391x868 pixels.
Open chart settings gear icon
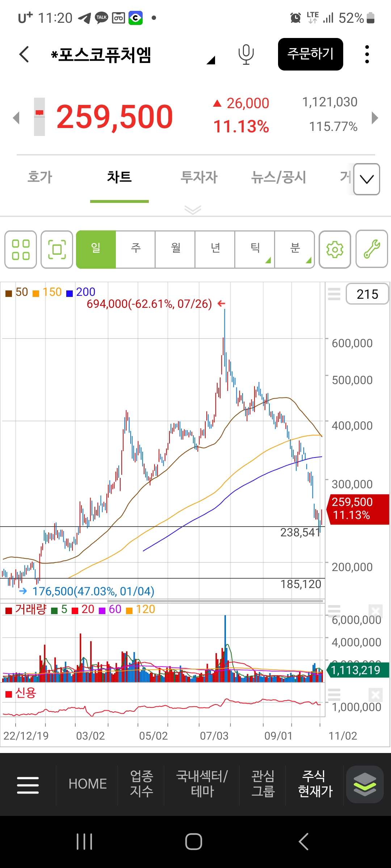point(335,250)
